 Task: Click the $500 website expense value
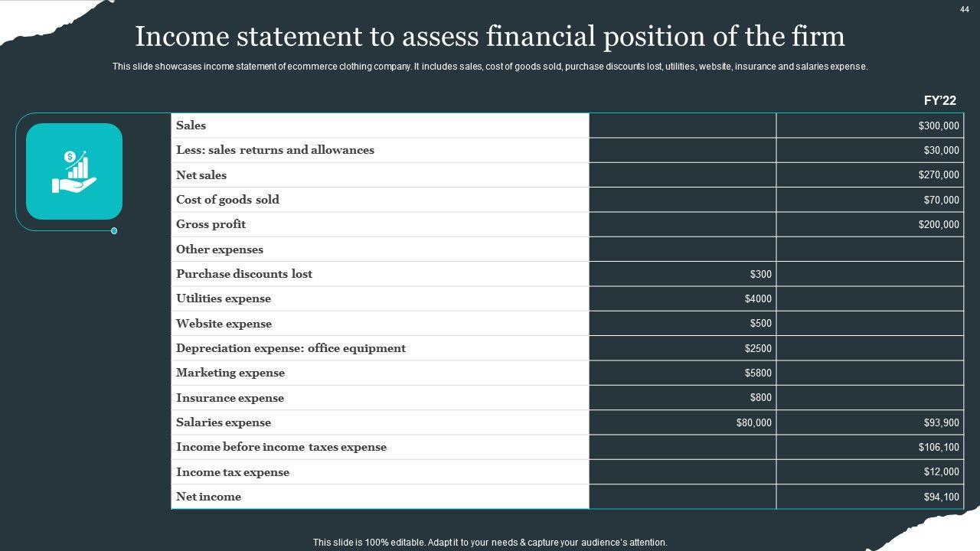point(760,324)
